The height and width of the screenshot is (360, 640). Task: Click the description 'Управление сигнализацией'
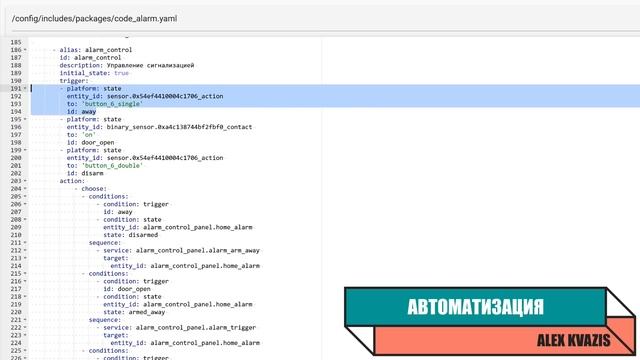[x=150, y=65]
